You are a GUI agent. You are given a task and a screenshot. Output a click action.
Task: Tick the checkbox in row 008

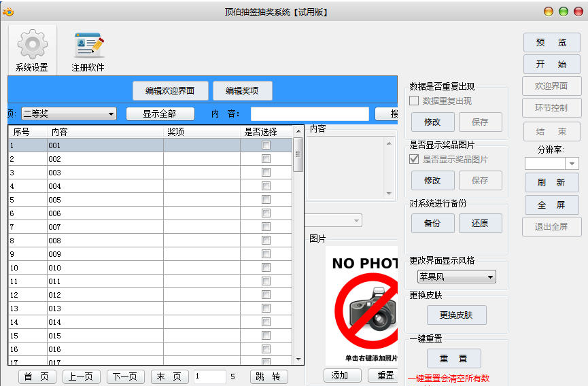coord(266,240)
